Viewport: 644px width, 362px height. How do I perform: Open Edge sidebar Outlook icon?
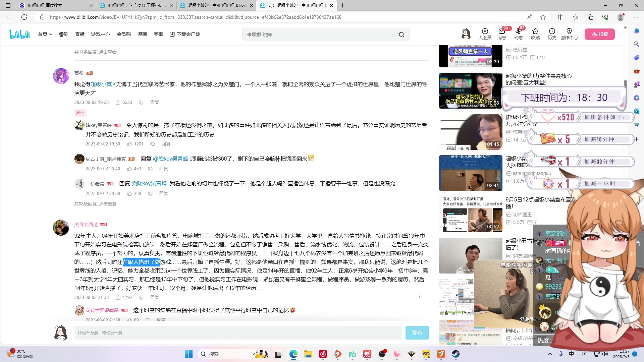point(636,111)
